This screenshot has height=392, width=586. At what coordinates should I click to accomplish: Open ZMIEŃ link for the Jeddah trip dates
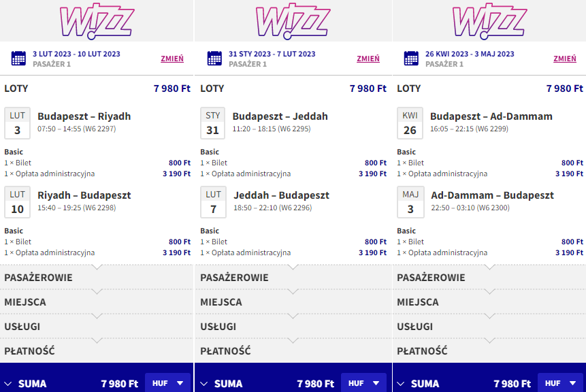click(x=368, y=59)
